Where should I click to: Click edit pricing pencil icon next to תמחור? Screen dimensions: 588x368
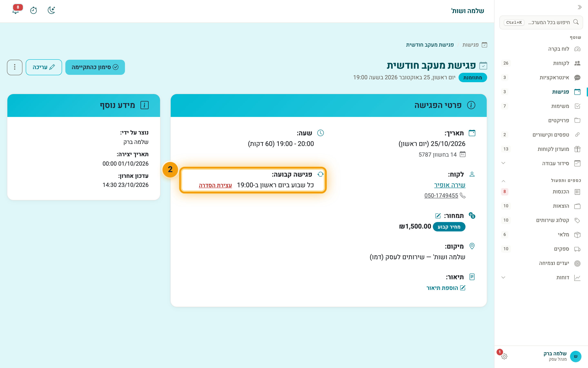(438, 216)
